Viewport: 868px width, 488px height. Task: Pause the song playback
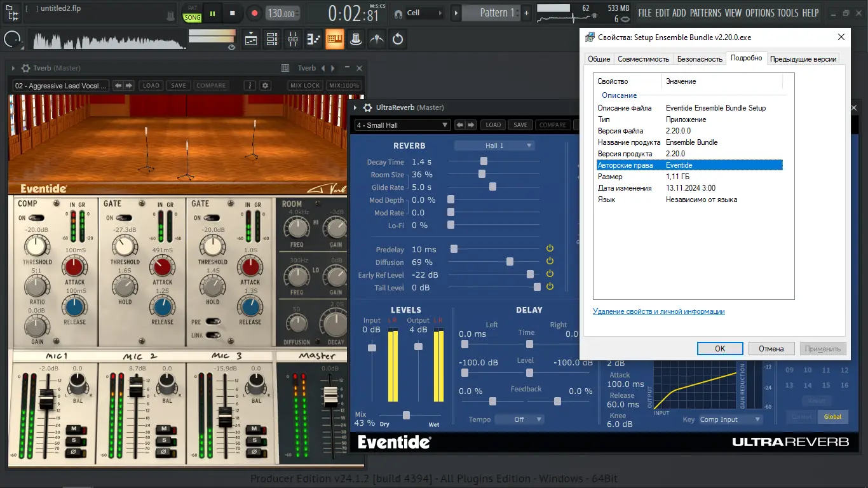(212, 13)
